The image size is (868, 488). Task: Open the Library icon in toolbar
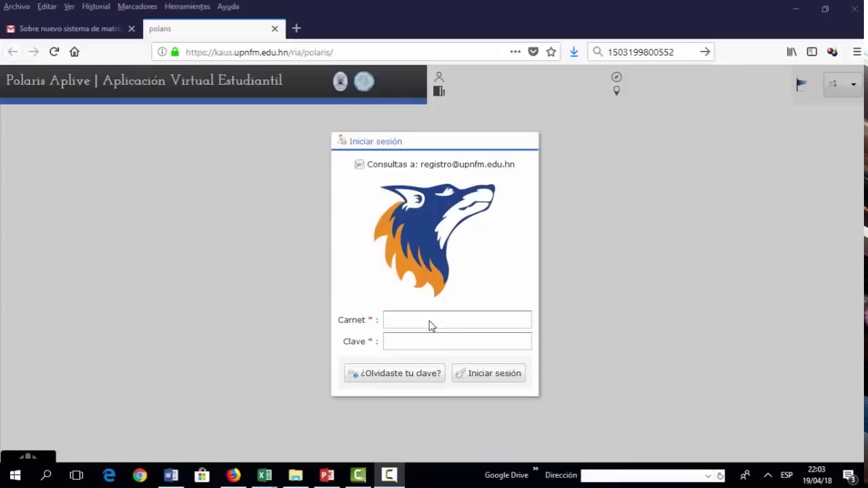[x=791, y=52]
